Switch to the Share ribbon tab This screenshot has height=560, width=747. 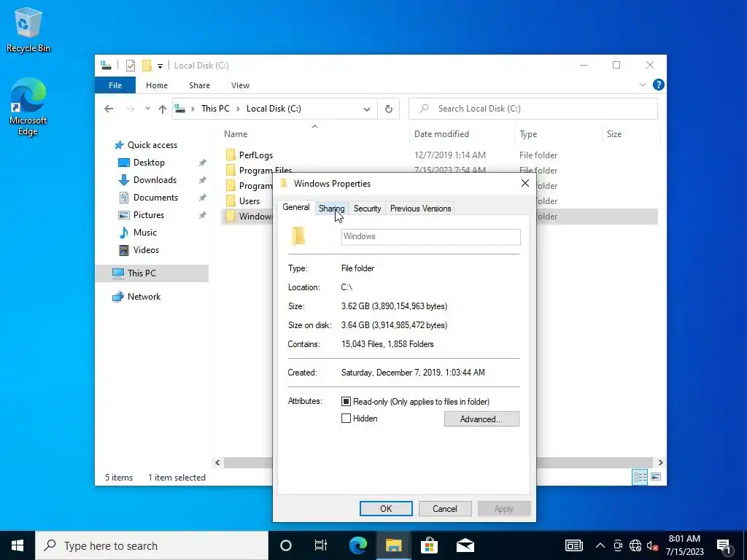pos(199,85)
